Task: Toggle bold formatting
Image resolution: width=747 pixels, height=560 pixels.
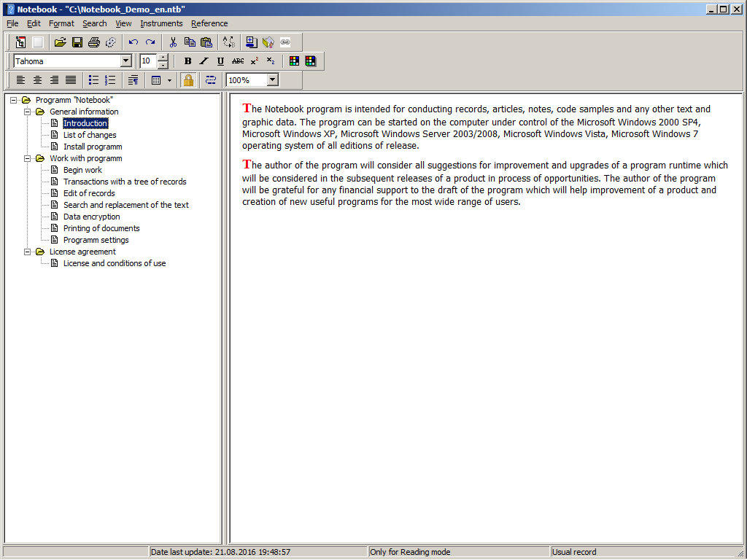Action: pyautogui.click(x=187, y=61)
